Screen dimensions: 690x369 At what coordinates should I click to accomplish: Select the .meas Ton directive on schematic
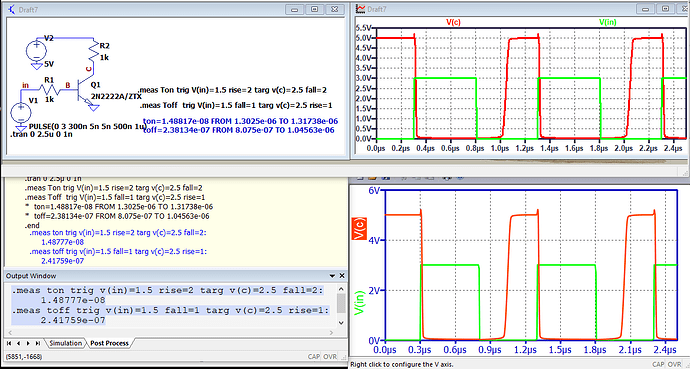click(238, 90)
